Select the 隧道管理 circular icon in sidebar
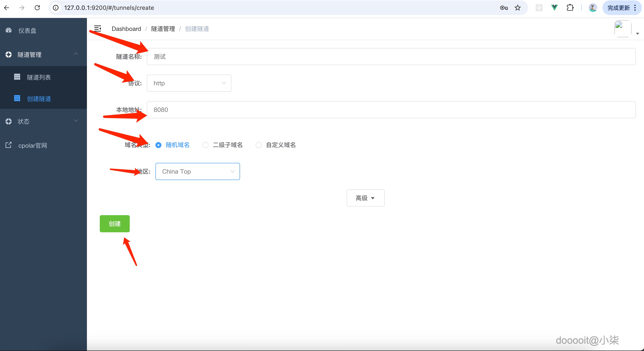Viewport: 644px width, 351px height. click(8, 55)
